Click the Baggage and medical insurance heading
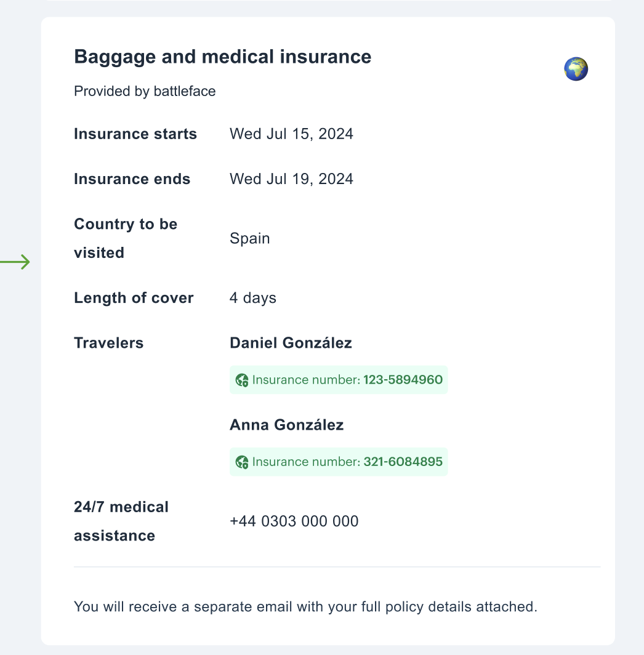This screenshot has width=644, height=655. click(223, 57)
